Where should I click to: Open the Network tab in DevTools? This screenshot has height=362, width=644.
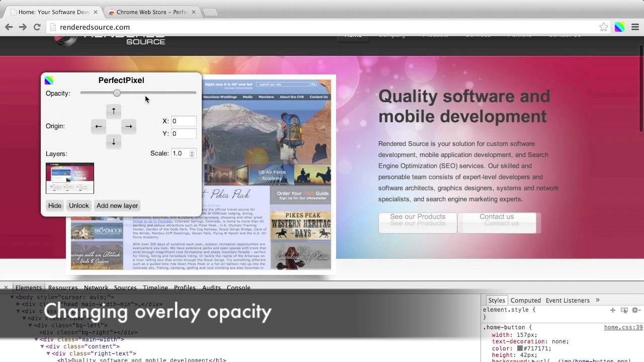tap(96, 288)
